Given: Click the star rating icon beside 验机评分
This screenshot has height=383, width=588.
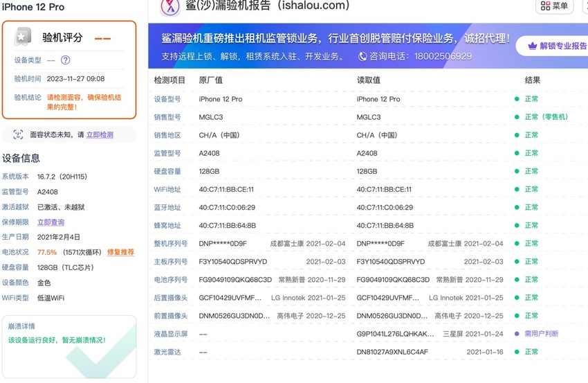Looking at the screenshot, I should pos(23,37).
